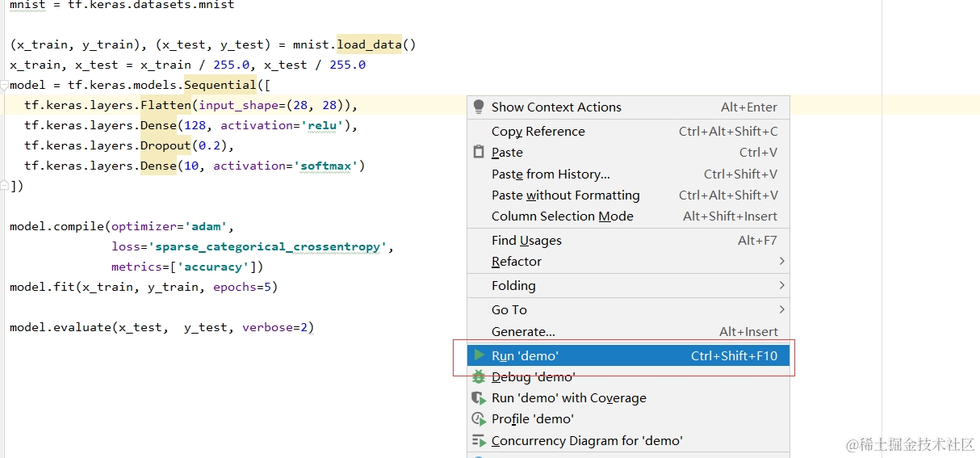The height and width of the screenshot is (458, 980).
Task: Expand the Go To submenu arrow
Action: coord(781,309)
